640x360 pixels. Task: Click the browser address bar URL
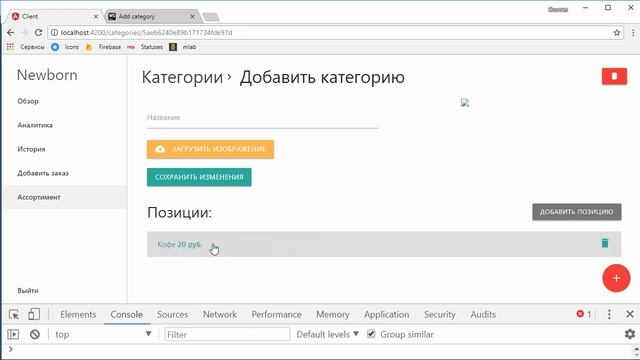[146, 33]
